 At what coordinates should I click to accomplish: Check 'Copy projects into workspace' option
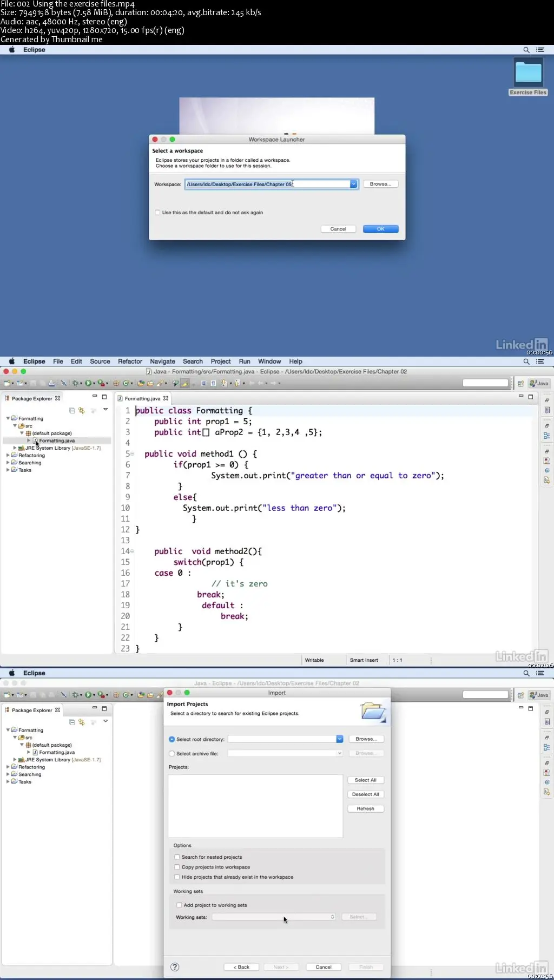[x=177, y=867]
